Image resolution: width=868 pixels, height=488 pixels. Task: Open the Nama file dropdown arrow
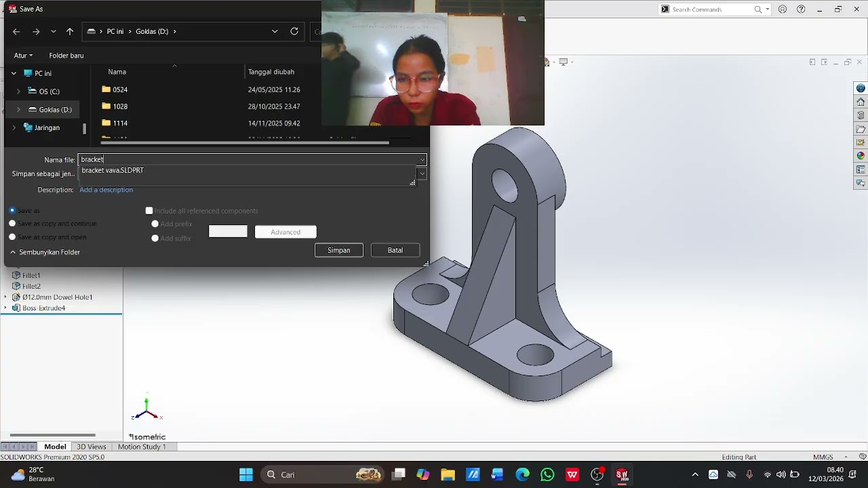[x=422, y=160]
